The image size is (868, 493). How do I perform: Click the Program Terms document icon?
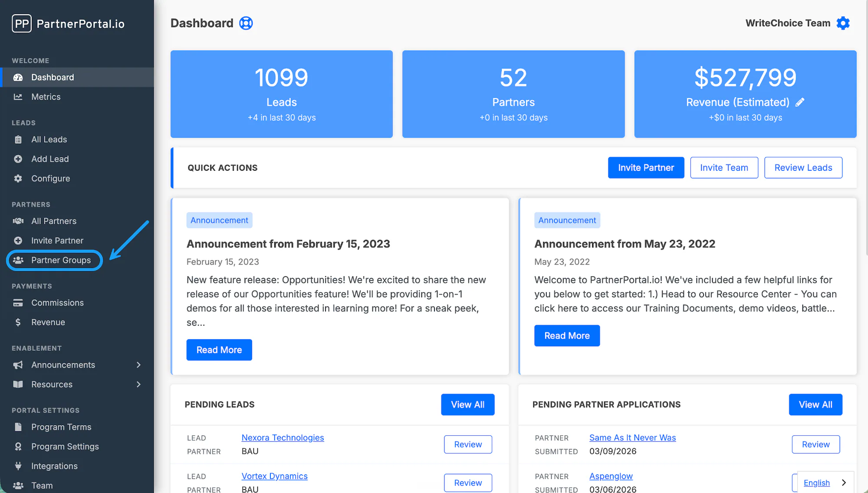pyautogui.click(x=18, y=427)
